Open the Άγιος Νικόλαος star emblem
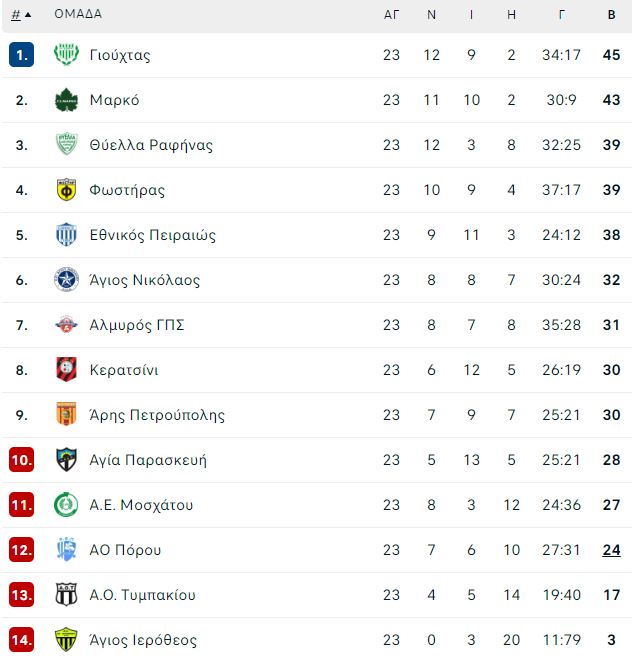This screenshot has height=660, width=632. (67, 279)
